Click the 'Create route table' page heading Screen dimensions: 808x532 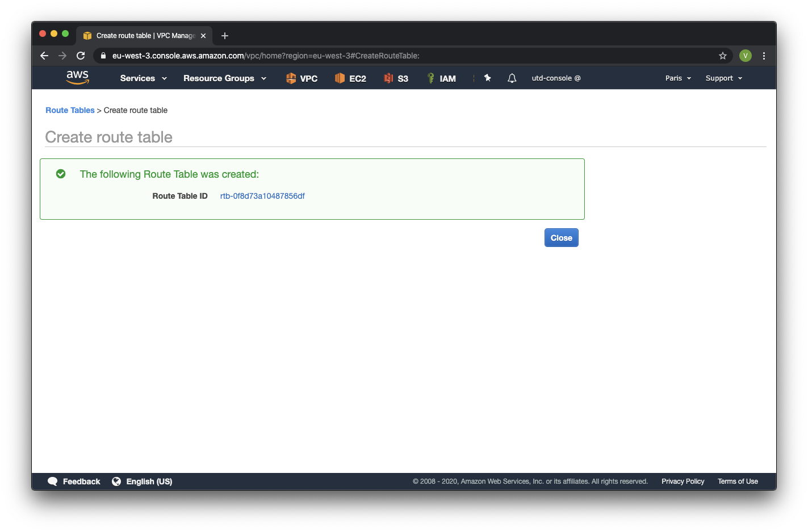click(x=109, y=137)
